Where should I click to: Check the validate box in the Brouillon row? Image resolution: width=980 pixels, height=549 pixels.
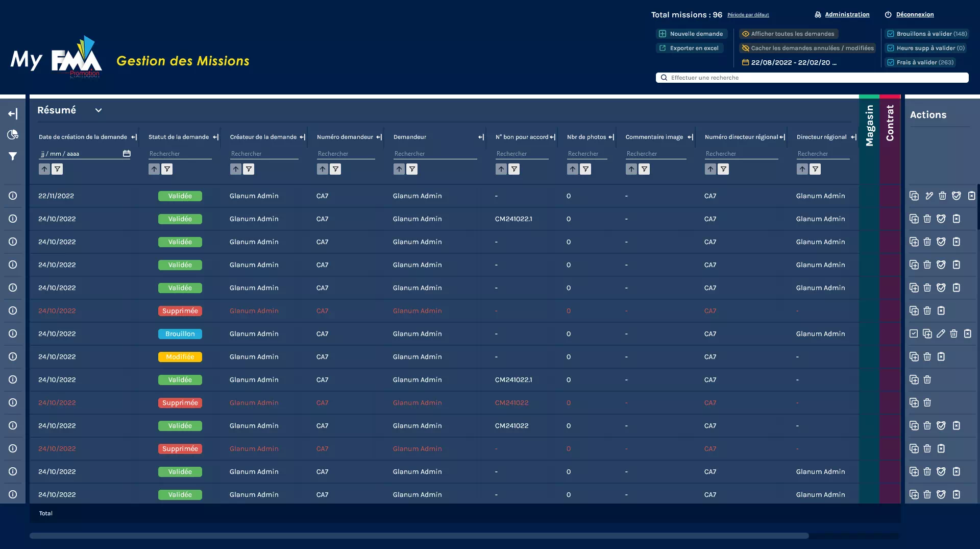pyautogui.click(x=914, y=333)
